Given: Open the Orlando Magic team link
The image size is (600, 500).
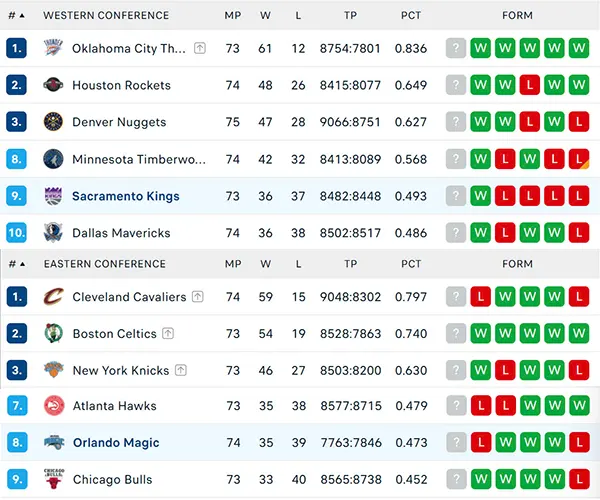Looking at the screenshot, I should [x=116, y=443].
